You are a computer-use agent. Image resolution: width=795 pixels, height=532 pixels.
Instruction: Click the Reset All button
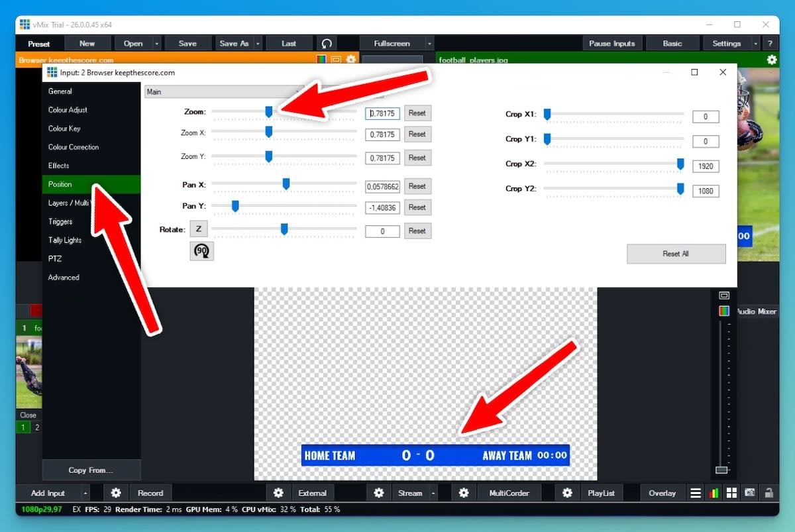coord(676,253)
